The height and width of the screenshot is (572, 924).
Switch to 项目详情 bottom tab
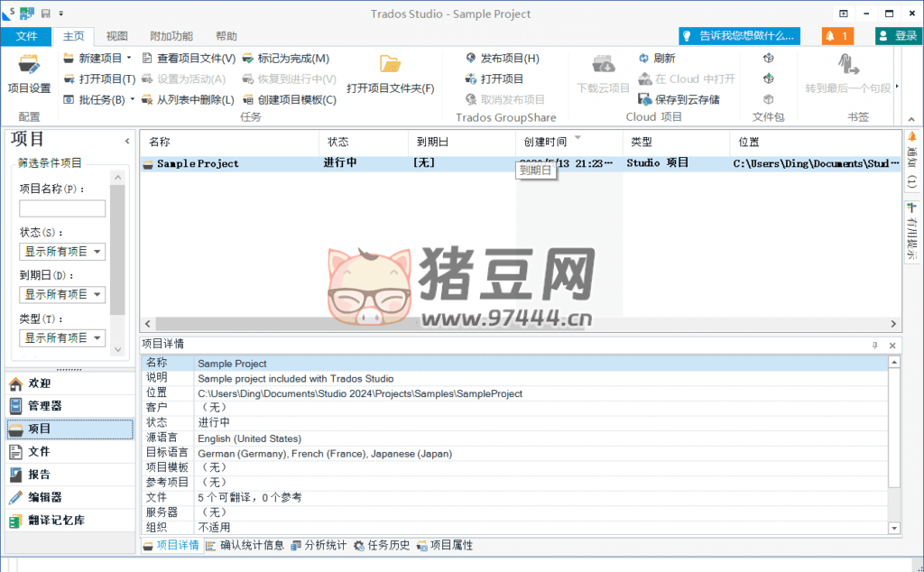point(171,546)
